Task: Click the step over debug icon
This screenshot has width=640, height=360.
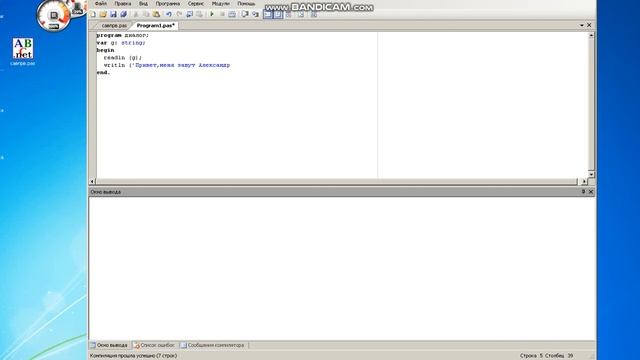Action: [245, 14]
